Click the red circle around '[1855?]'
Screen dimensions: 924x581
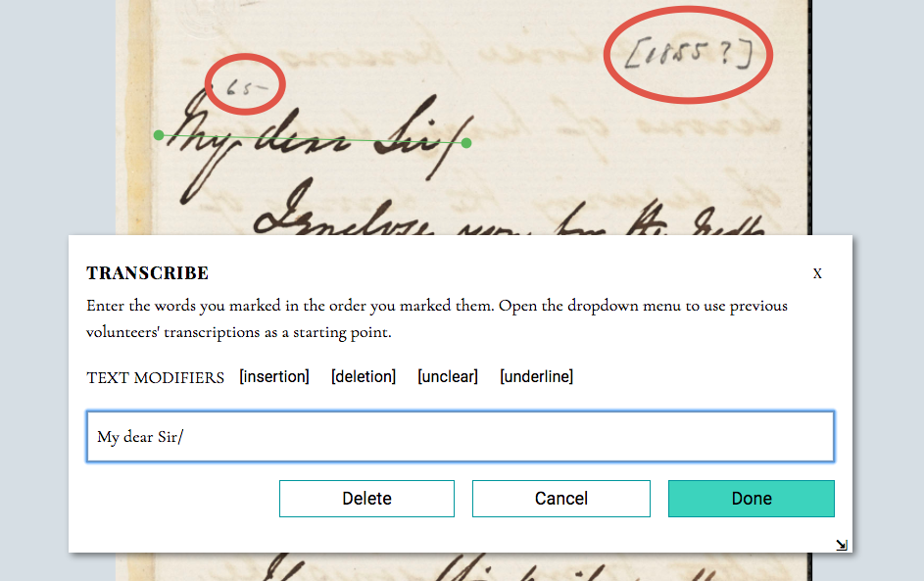[x=688, y=55]
